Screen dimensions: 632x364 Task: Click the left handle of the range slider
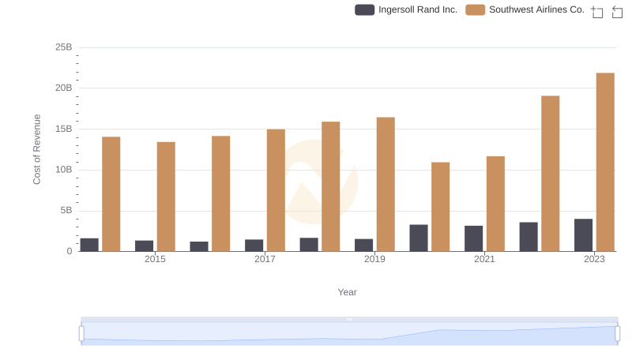[81, 334]
